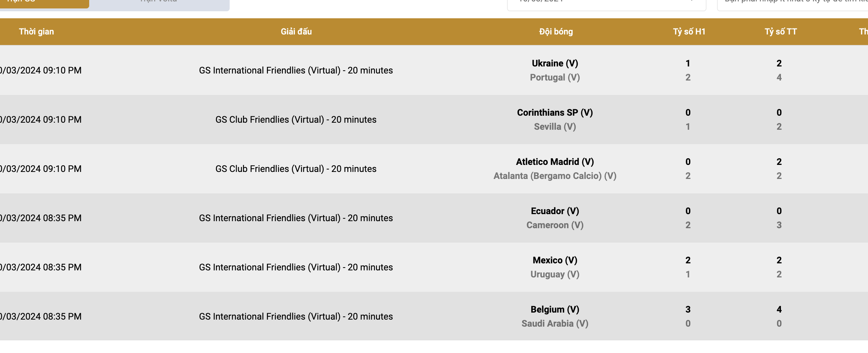Image resolution: width=868 pixels, height=353 pixels.
Task: Click Atalanta (Bergamo Calcio) (V) team
Action: pos(555,176)
